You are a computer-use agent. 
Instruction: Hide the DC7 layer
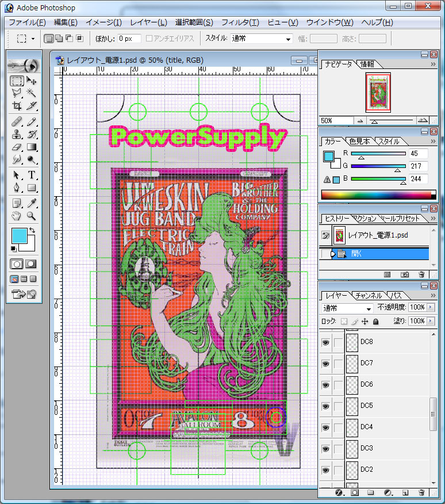pyautogui.click(x=325, y=364)
